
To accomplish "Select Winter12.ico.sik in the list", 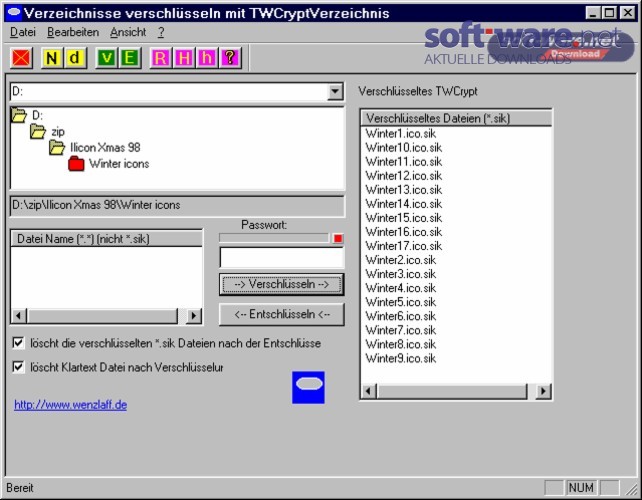I will click(404, 176).
